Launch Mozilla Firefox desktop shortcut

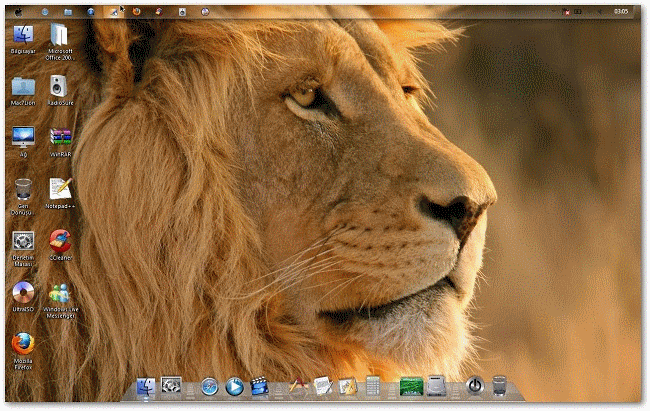23,351
